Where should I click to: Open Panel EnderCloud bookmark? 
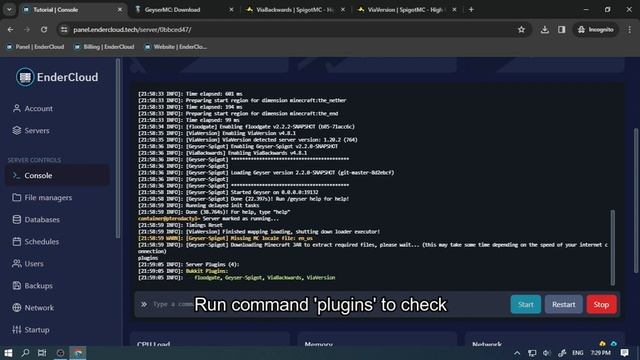[x=36, y=47]
